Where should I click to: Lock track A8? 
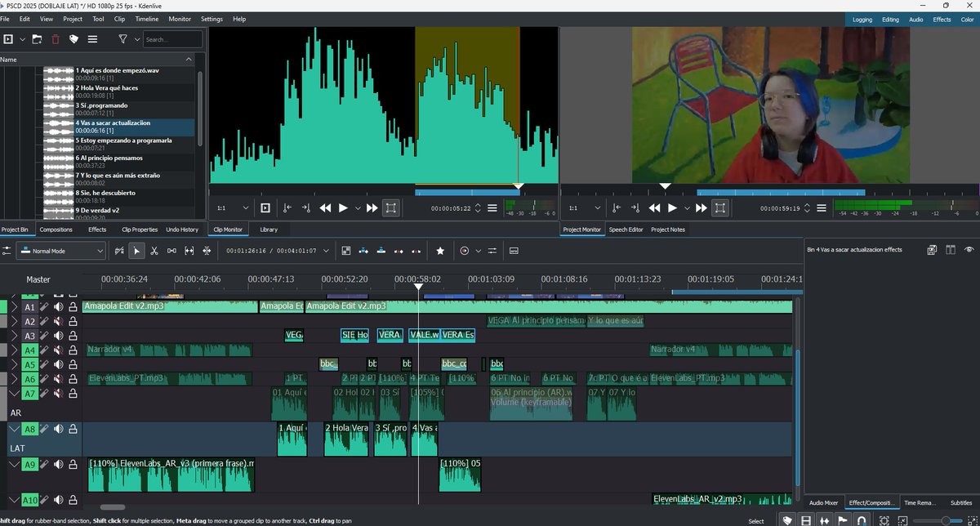click(x=73, y=429)
